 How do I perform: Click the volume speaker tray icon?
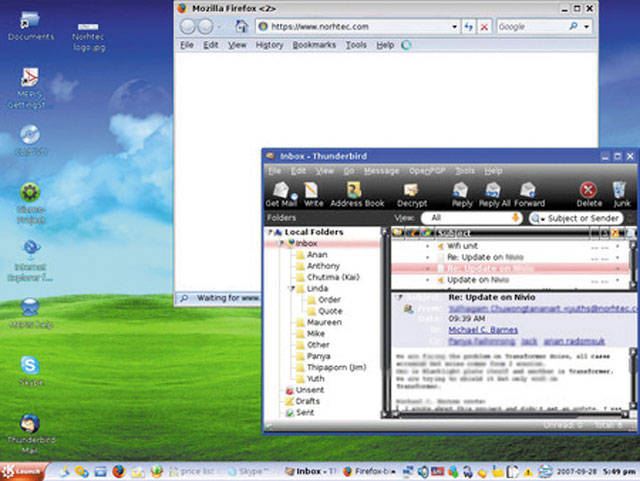pyautogui.click(x=423, y=472)
